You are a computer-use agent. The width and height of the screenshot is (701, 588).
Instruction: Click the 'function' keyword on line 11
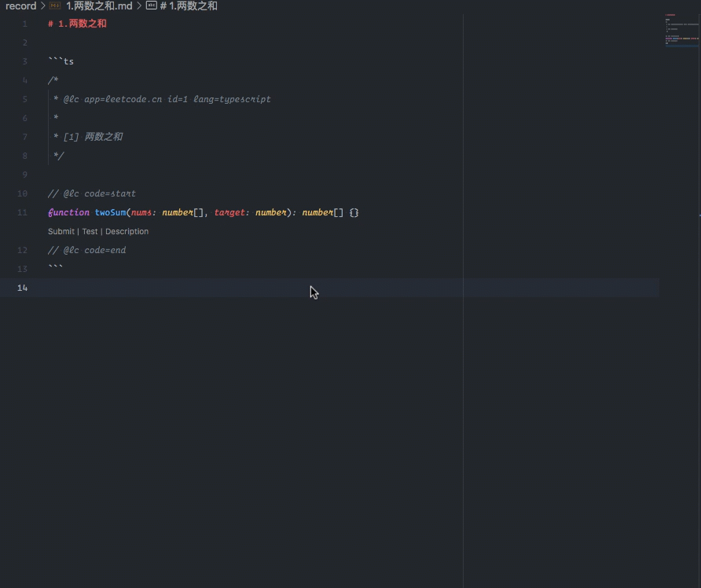pos(69,212)
